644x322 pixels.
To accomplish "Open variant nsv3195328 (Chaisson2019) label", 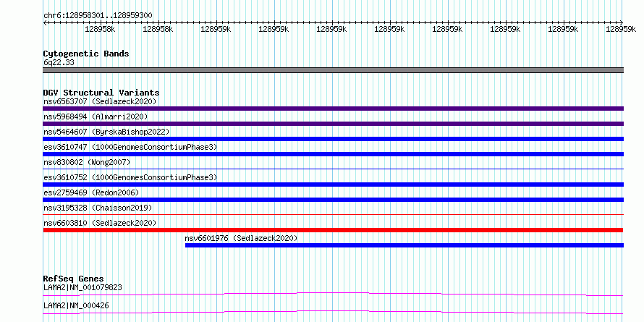I will (98, 208).
